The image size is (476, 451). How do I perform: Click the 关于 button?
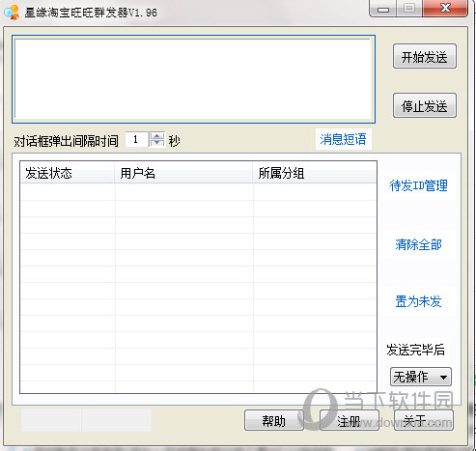click(424, 420)
